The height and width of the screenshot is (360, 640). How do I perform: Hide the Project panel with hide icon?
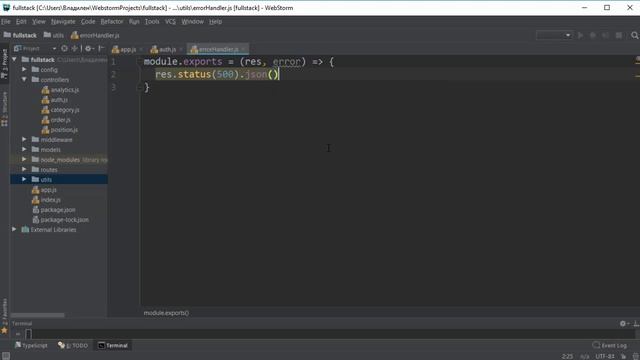pyautogui.click(x=101, y=49)
